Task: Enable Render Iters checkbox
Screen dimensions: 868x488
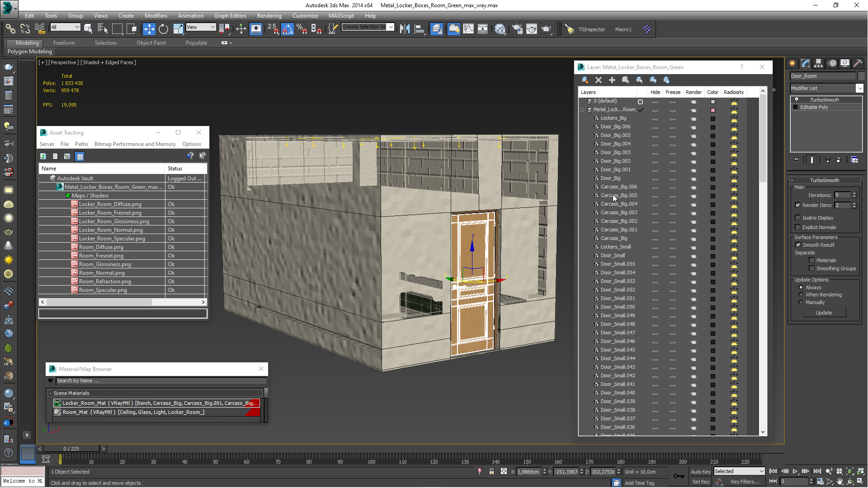Action: [x=798, y=205]
